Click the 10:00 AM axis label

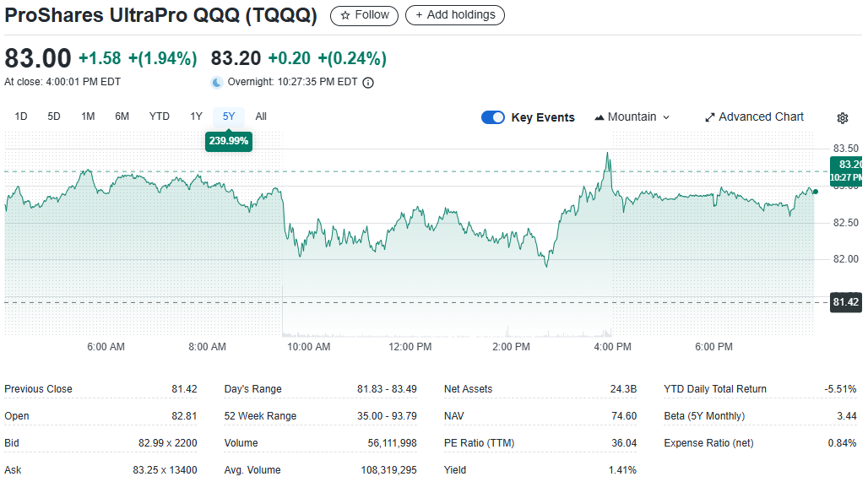tap(309, 347)
